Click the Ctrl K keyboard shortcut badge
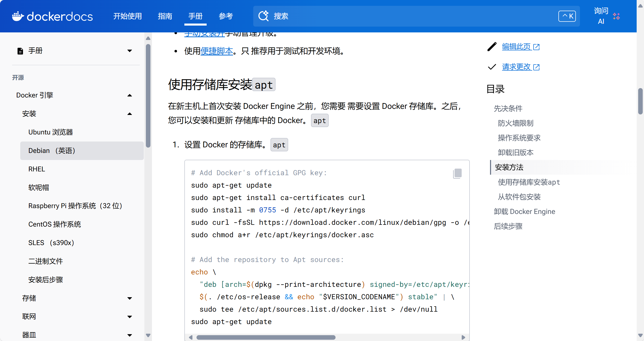 567,16
